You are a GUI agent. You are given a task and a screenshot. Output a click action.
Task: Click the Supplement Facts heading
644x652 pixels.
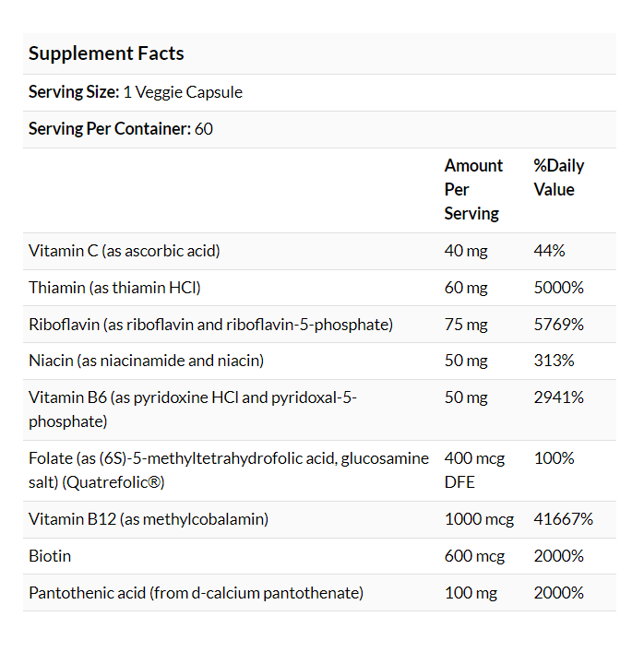[106, 53]
